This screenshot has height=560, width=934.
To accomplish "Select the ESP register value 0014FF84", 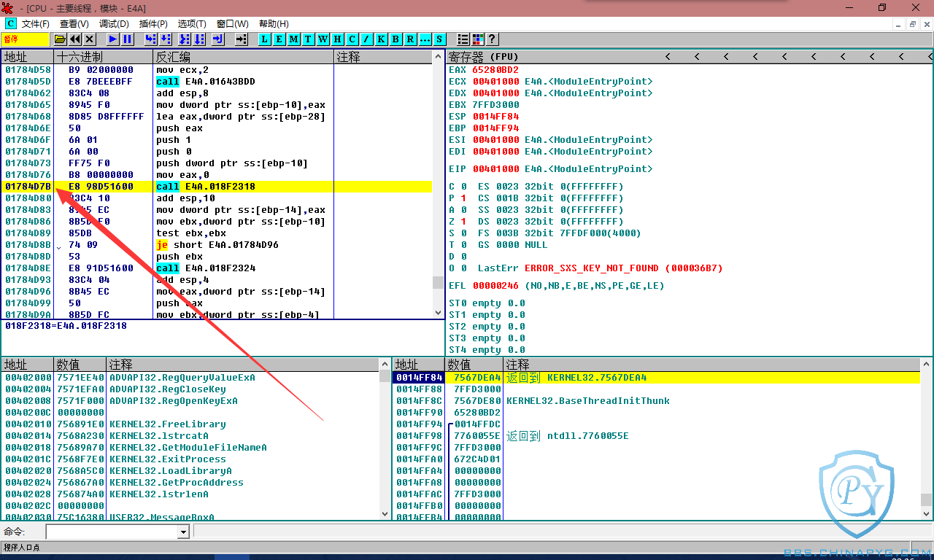I will tap(495, 117).
